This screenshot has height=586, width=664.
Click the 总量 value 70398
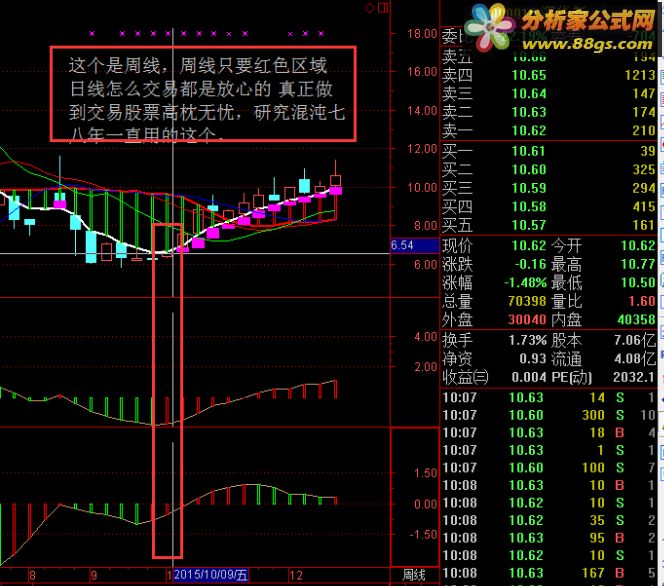coord(527,301)
